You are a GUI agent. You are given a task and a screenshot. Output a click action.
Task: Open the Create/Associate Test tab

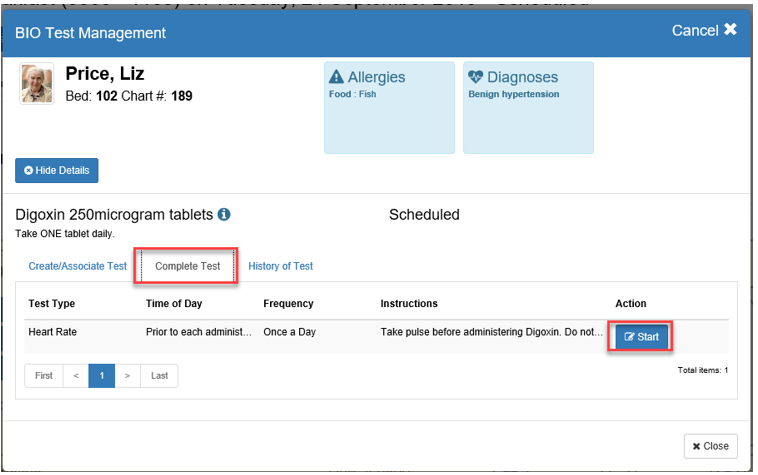pos(78,266)
